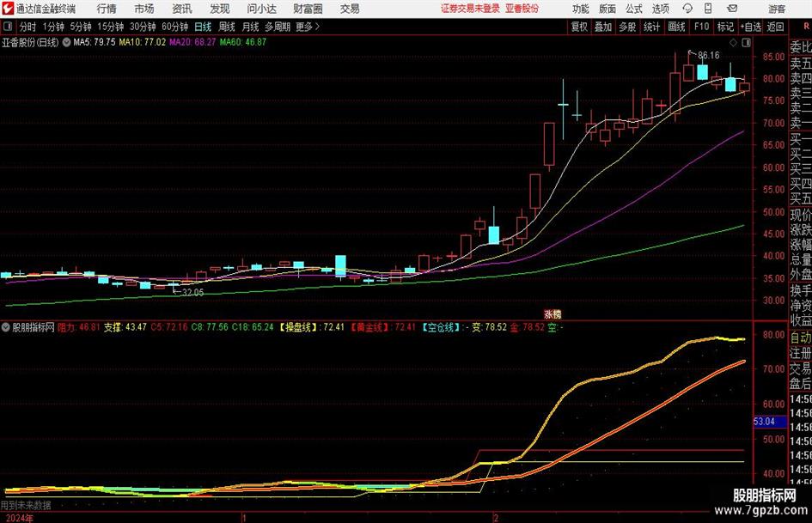This screenshot has width=812, height=523.
Task: Switch to 15分钟 period tab
Action: [110, 27]
